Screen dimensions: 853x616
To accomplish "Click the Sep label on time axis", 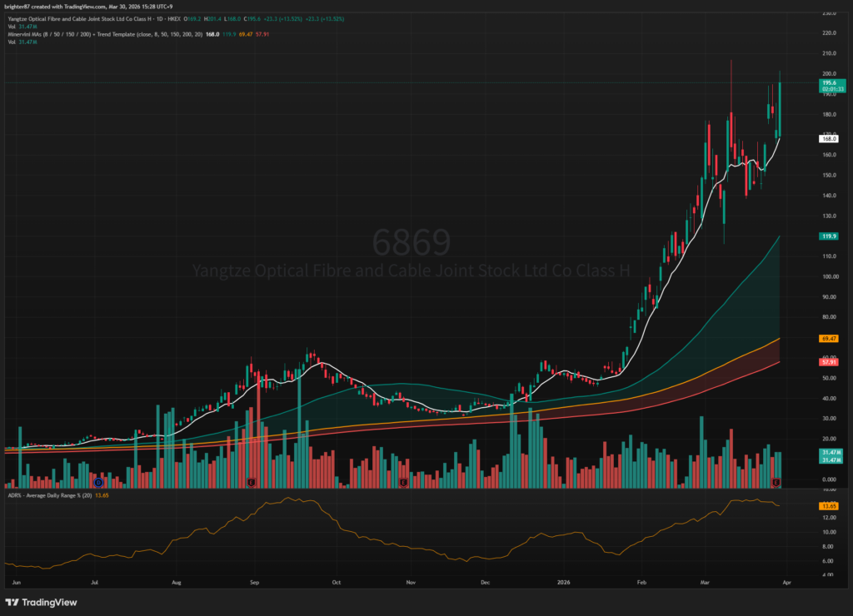I will coord(255,584).
